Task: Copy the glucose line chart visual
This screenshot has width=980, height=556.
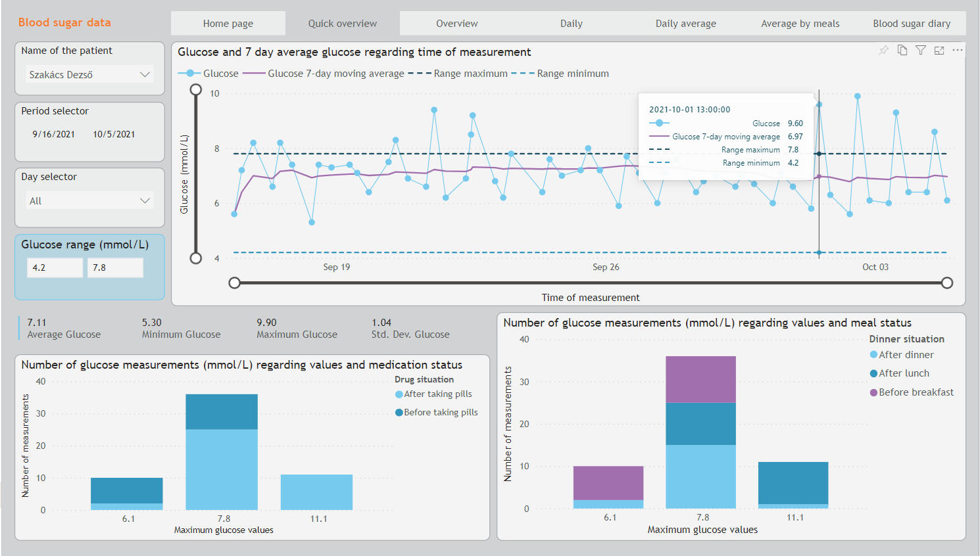Action: (902, 51)
